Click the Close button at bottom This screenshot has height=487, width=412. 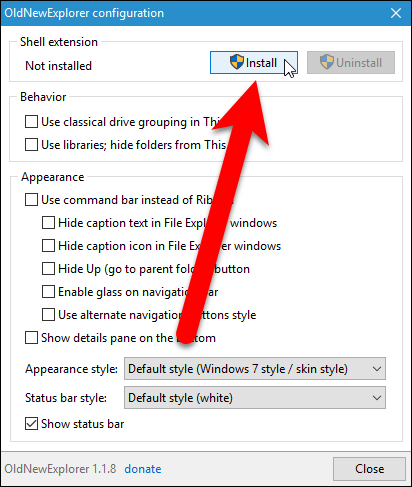click(x=369, y=469)
